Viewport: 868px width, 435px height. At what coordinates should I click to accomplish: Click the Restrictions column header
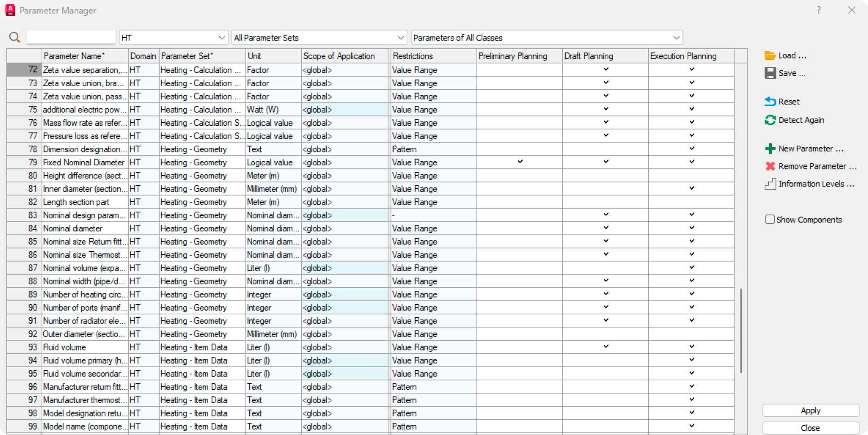[433, 56]
